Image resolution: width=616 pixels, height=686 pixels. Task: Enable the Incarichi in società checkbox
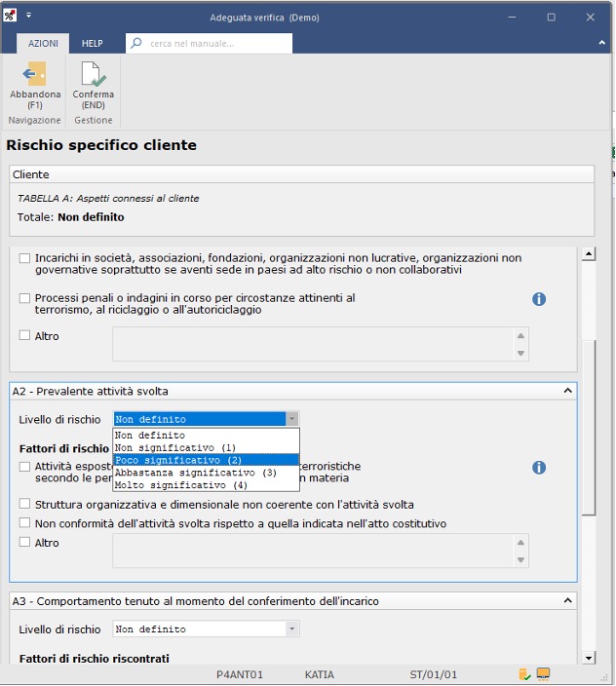[25, 258]
